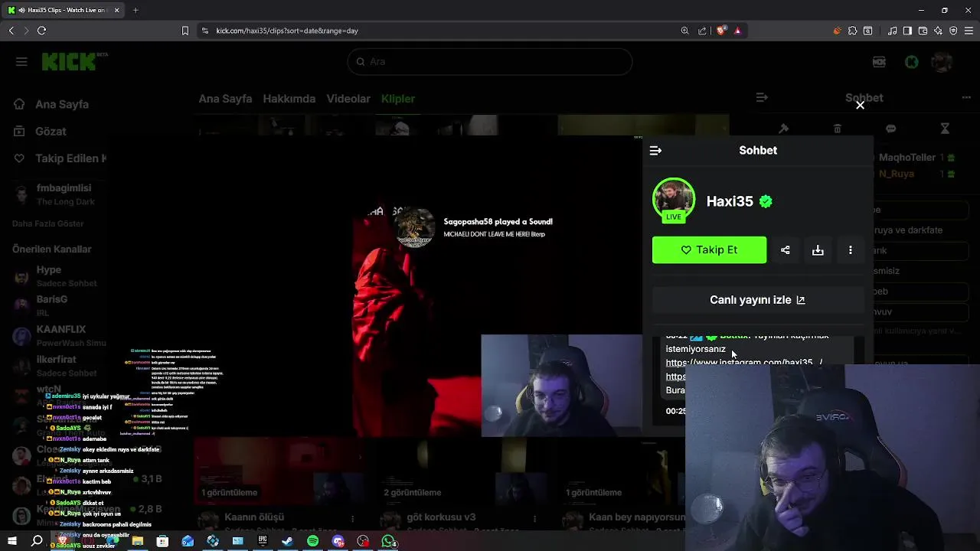Open the Brave Wallet icon
This screenshot has width=980, height=551.
click(923, 31)
